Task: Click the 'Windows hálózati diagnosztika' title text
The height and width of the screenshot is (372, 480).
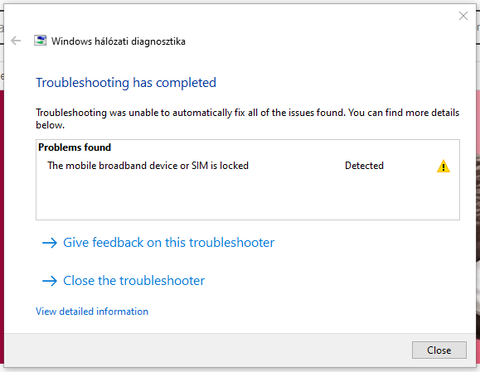Action: (x=118, y=41)
